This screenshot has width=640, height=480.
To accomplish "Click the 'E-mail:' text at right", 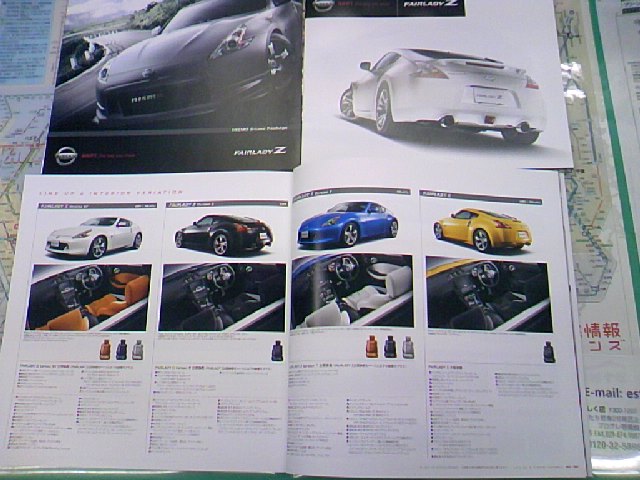I will [603, 393].
